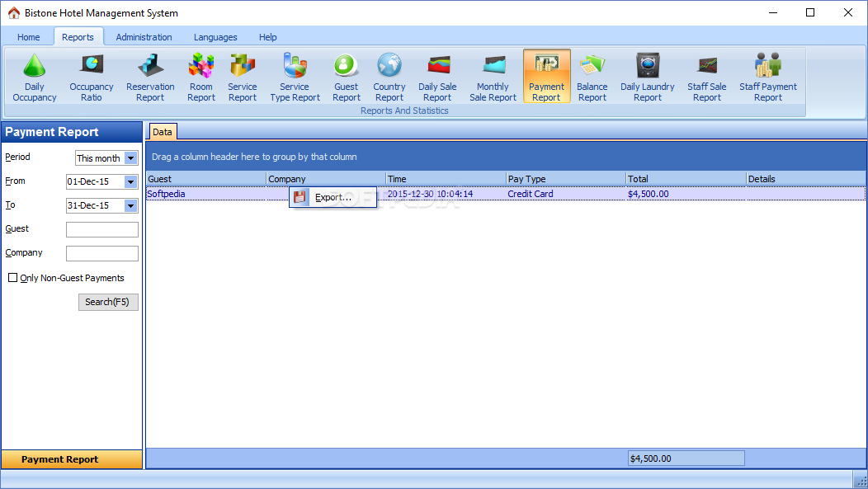Open the Daily Laundry Report
The image size is (868, 489).
tap(648, 77)
